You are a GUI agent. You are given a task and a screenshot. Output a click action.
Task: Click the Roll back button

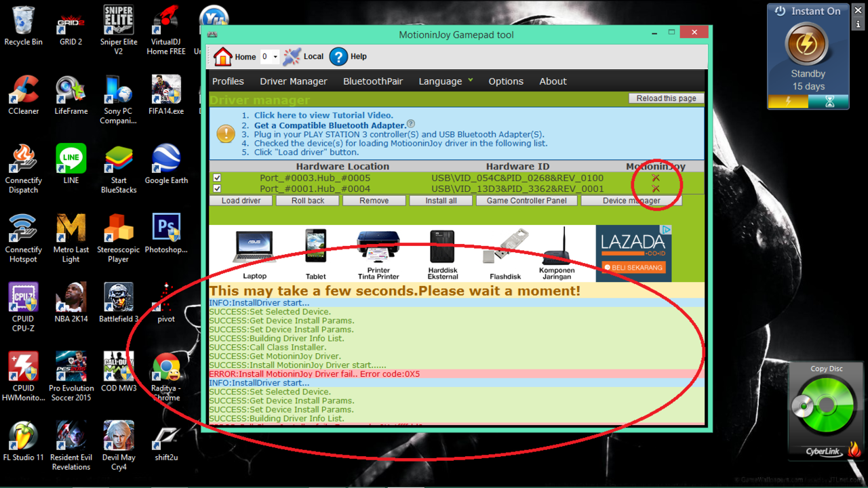[x=308, y=201]
